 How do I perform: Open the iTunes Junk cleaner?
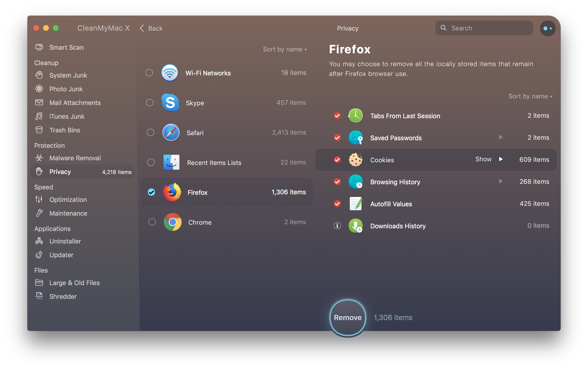[67, 116]
